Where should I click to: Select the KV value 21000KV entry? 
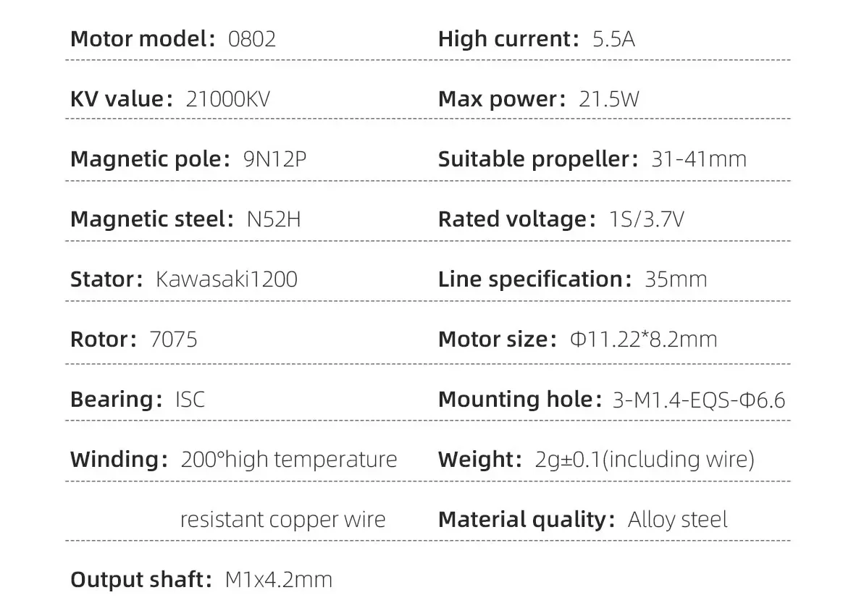170,99
